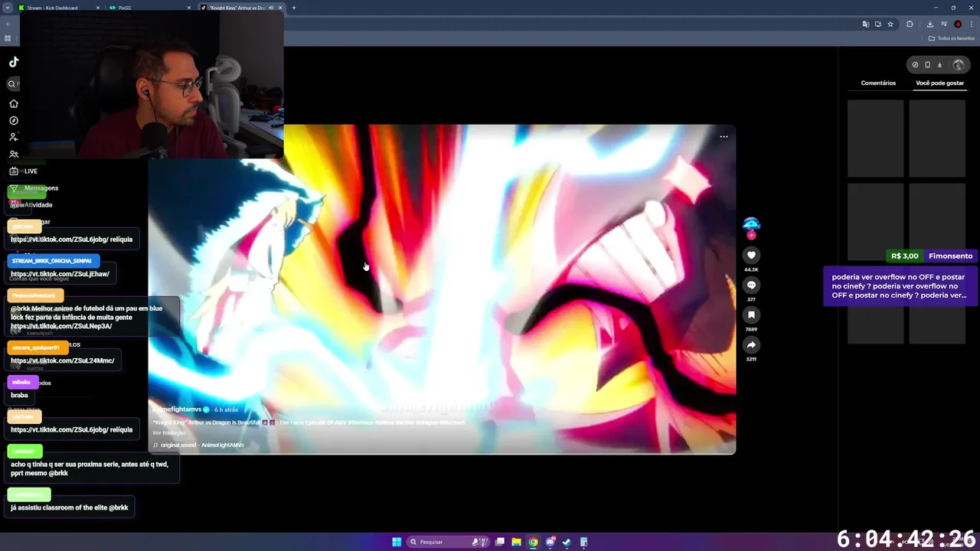Open video options three-dots menu

point(724,137)
